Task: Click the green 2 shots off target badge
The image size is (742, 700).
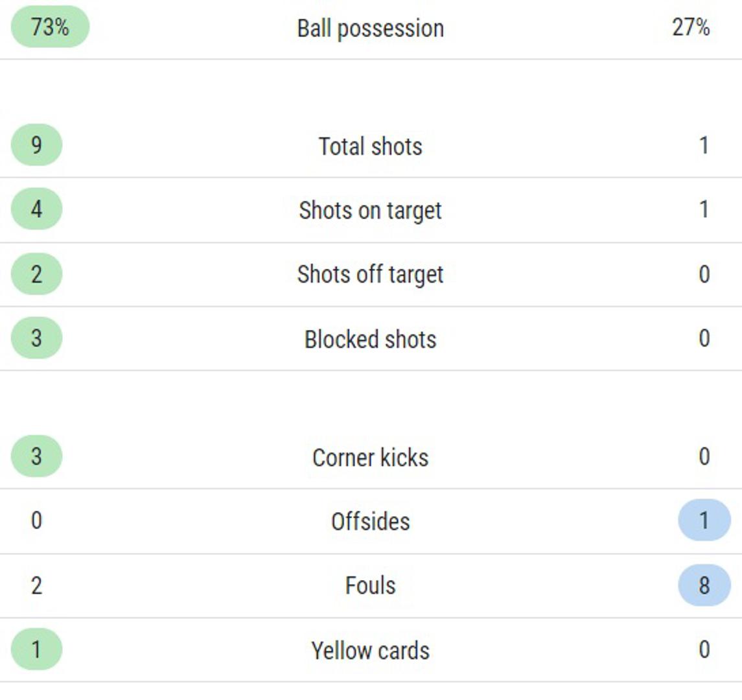Action: pos(36,274)
